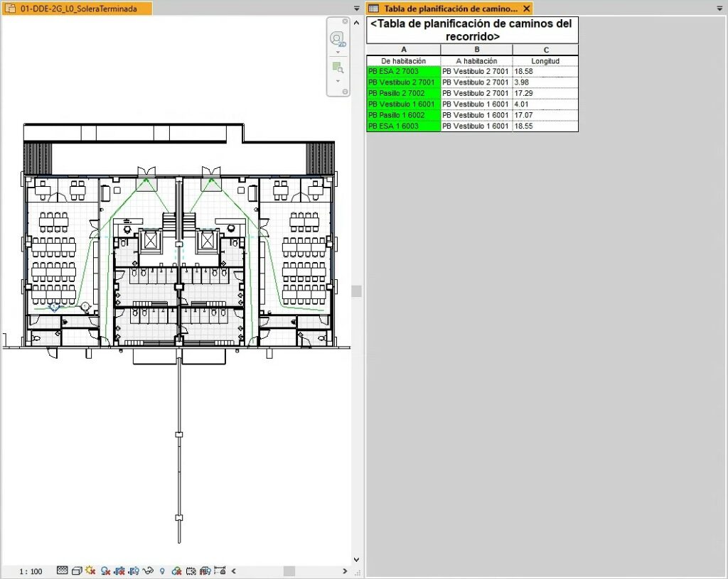Click the Longitud column header in the schedule
Image resolution: width=728 pixels, height=579 pixels.
[x=546, y=60]
